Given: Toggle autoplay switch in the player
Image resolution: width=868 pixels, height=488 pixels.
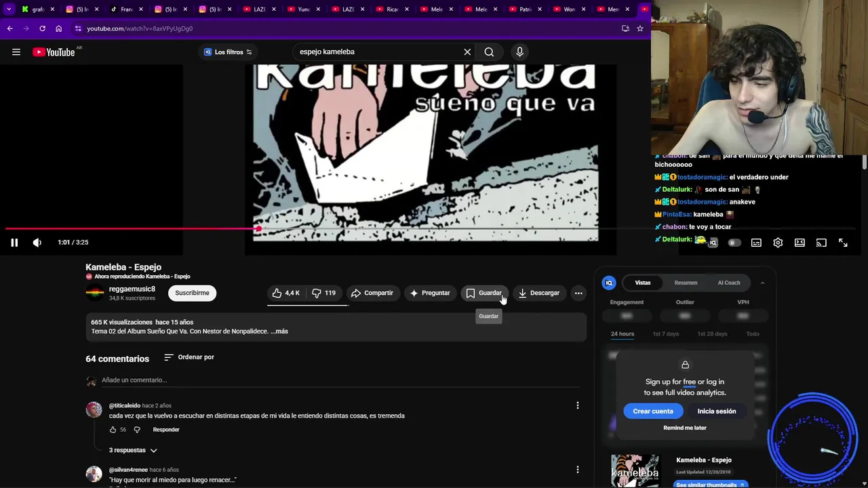Looking at the screenshot, I should 734,243.
